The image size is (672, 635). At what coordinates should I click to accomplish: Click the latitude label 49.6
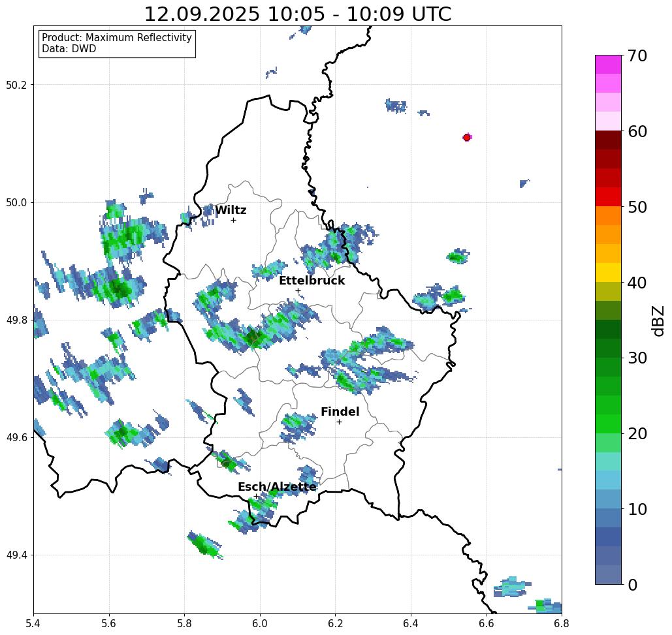tap(16, 438)
